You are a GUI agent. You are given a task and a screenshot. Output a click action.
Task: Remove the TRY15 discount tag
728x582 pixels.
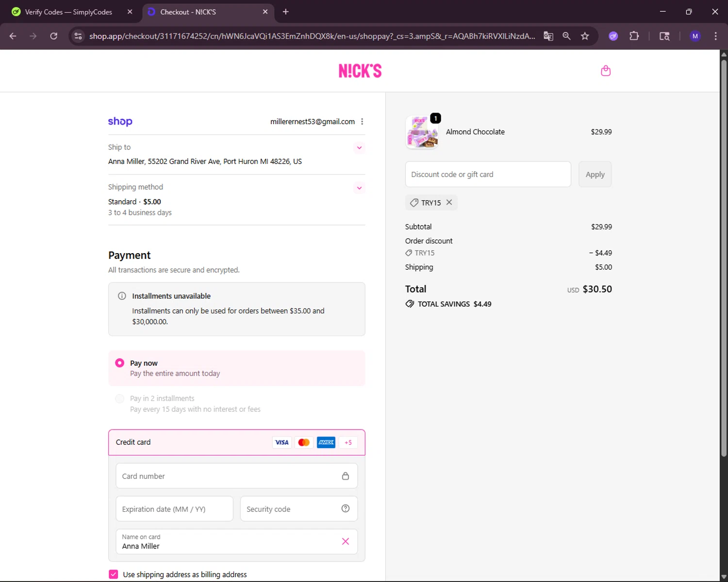(x=449, y=202)
